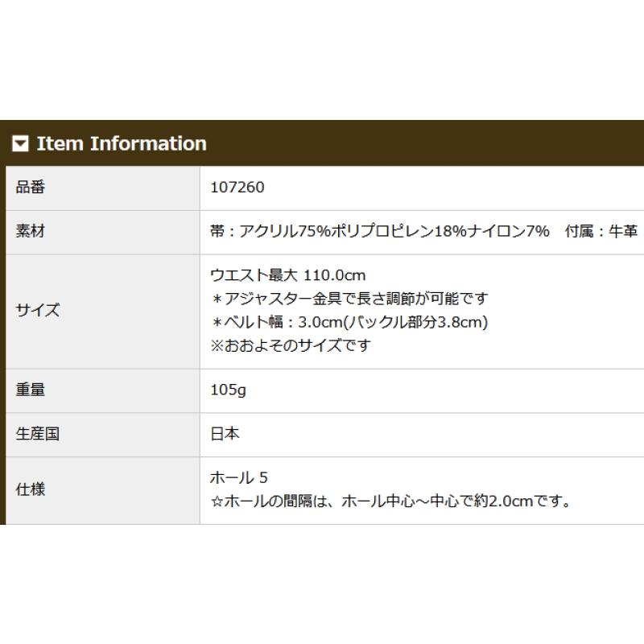This screenshot has width=644, height=644.
Task: Click the 重量 row label
Action: (30, 390)
